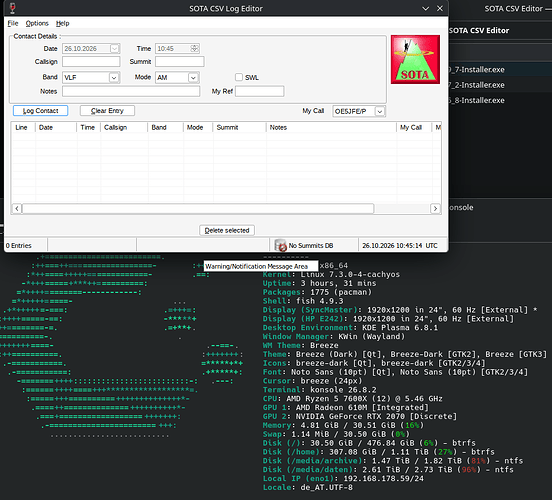552x500 pixels.
Task: Click the Summit input field
Action: [x=180, y=62]
